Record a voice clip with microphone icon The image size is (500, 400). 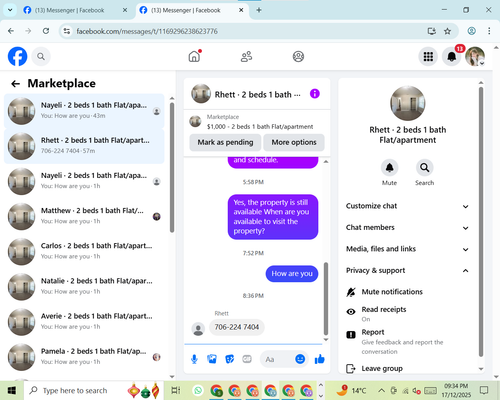coord(194,359)
